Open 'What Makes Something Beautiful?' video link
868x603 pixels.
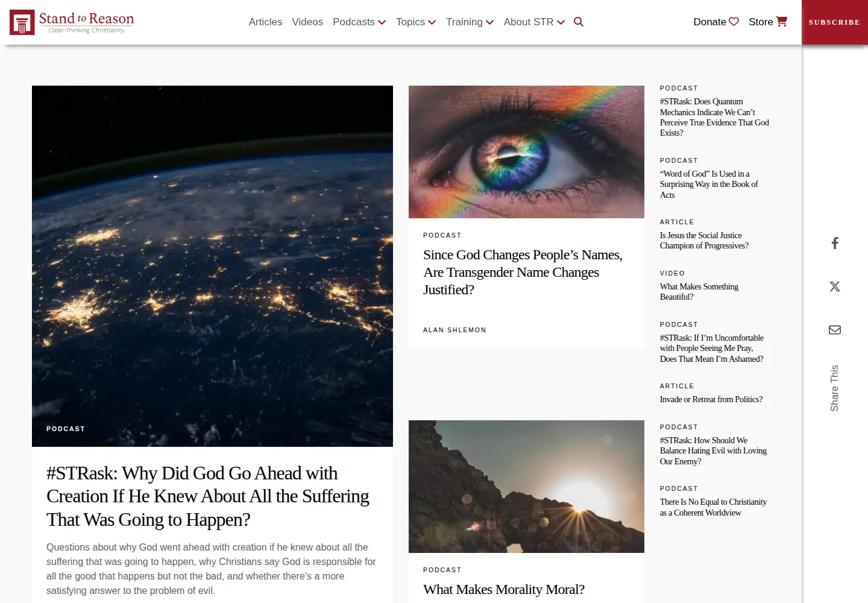[699, 292]
